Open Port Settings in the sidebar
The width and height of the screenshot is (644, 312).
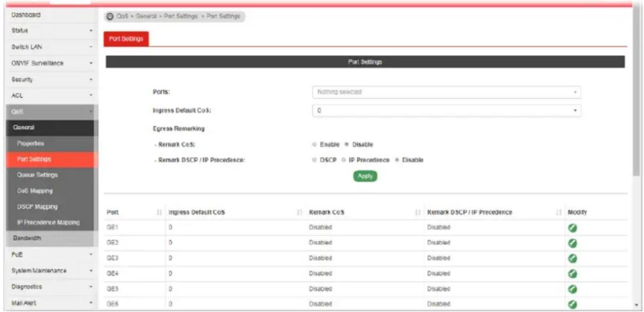click(49, 159)
